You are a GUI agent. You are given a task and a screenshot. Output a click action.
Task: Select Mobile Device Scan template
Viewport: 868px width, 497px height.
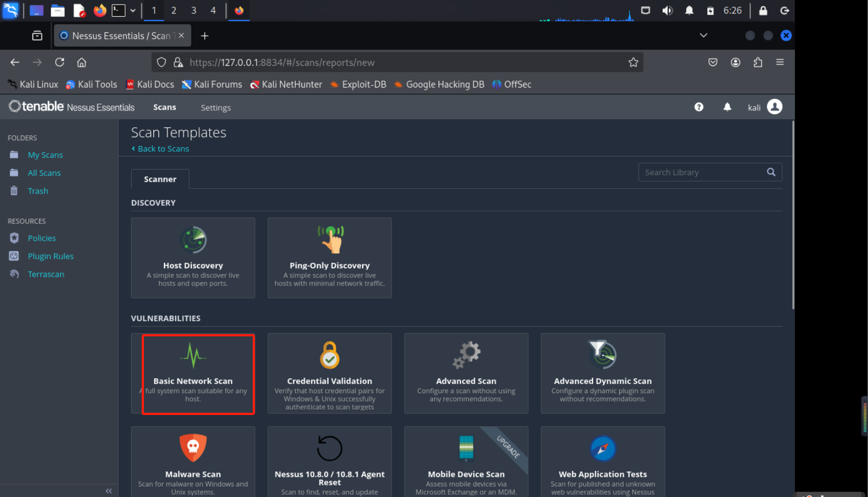tap(466, 462)
